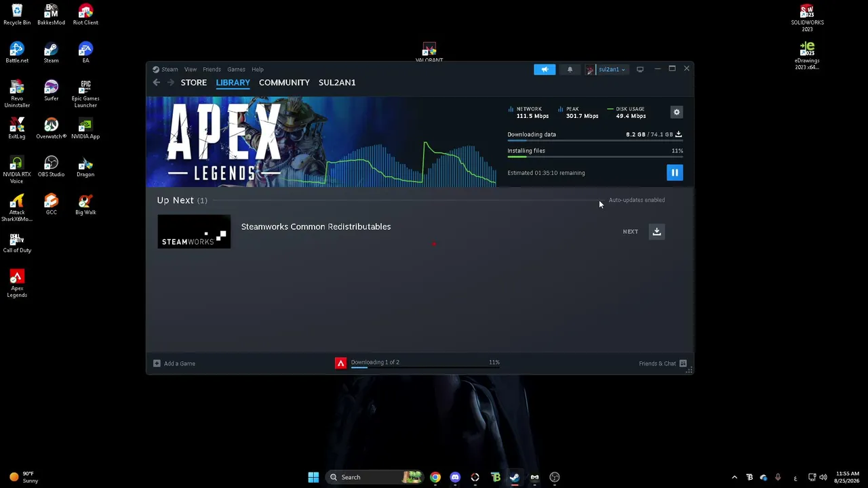Click the Steam announcements megaphone icon

(545, 69)
